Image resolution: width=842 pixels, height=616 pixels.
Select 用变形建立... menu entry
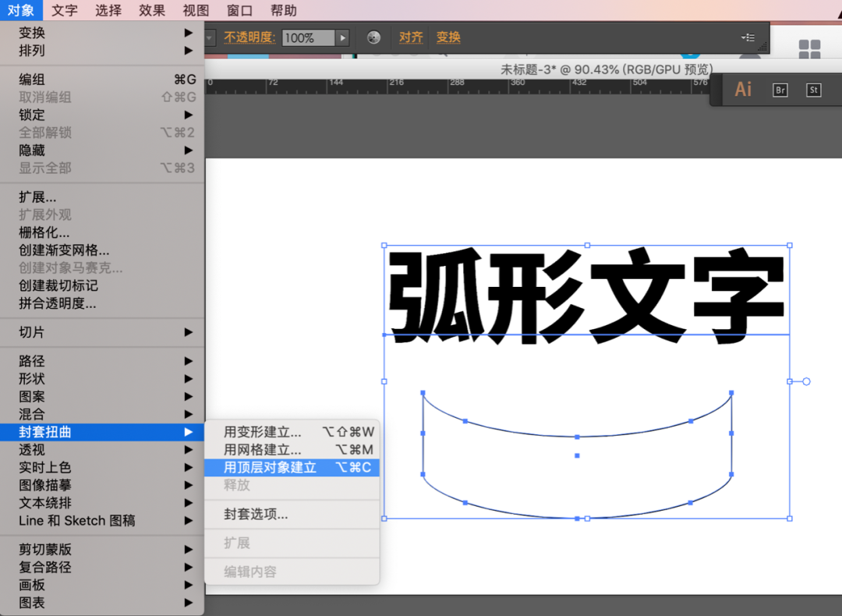click(262, 431)
